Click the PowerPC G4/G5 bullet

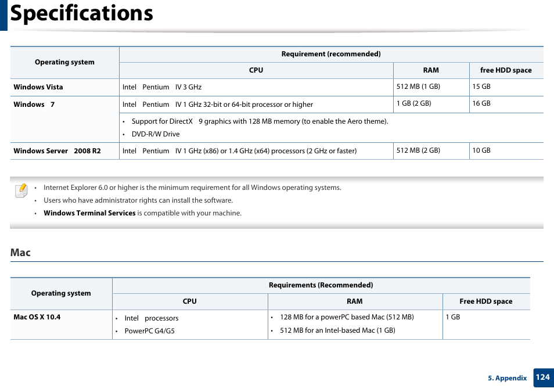click(x=149, y=331)
